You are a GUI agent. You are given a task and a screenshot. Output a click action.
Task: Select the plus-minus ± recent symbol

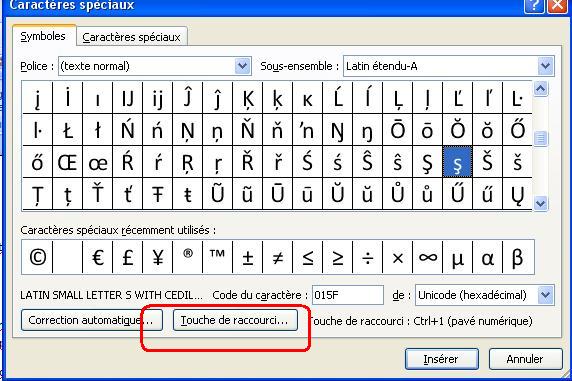pos(247,257)
